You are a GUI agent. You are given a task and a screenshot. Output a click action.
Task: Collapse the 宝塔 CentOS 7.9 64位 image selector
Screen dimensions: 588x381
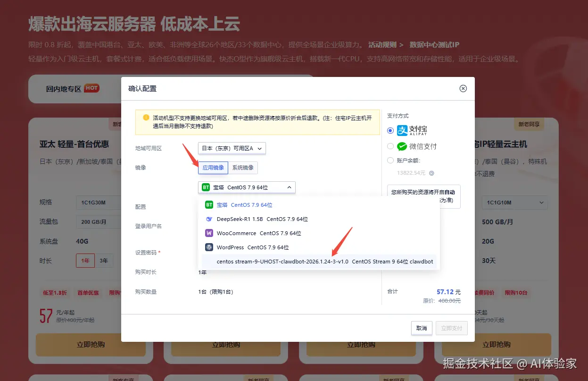(247, 187)
